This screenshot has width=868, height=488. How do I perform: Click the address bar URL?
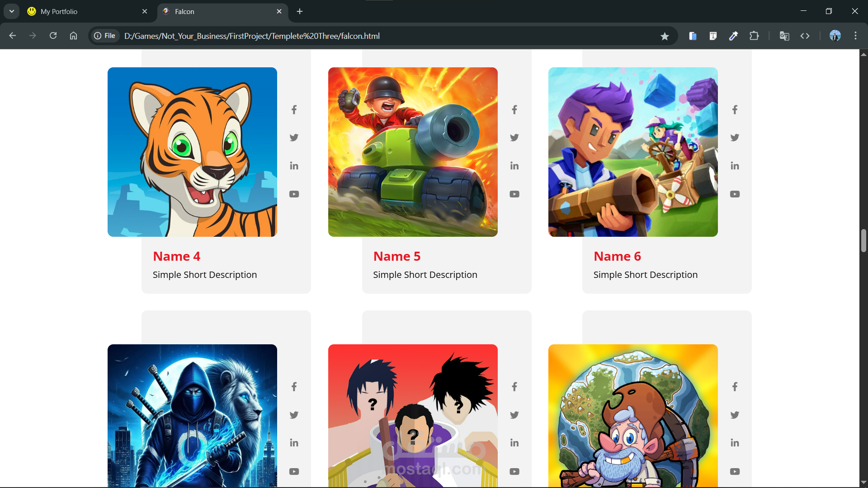(x=252, y=36)
